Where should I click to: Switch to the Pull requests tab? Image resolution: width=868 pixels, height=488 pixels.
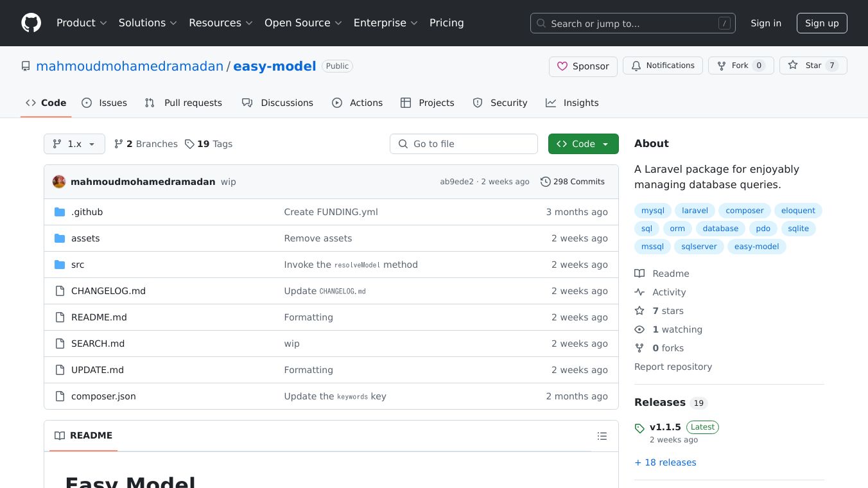184,103
